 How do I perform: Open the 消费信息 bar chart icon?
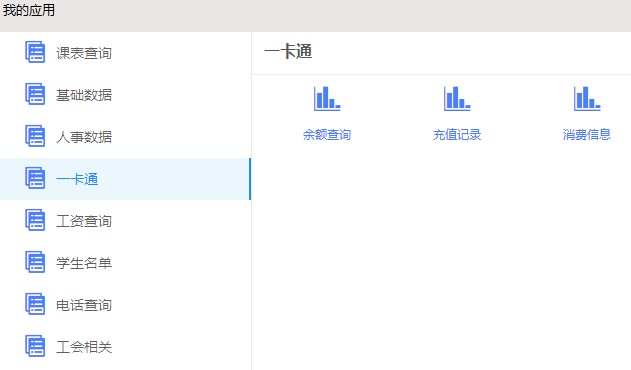pyautogui.click(x=587, y=98)
